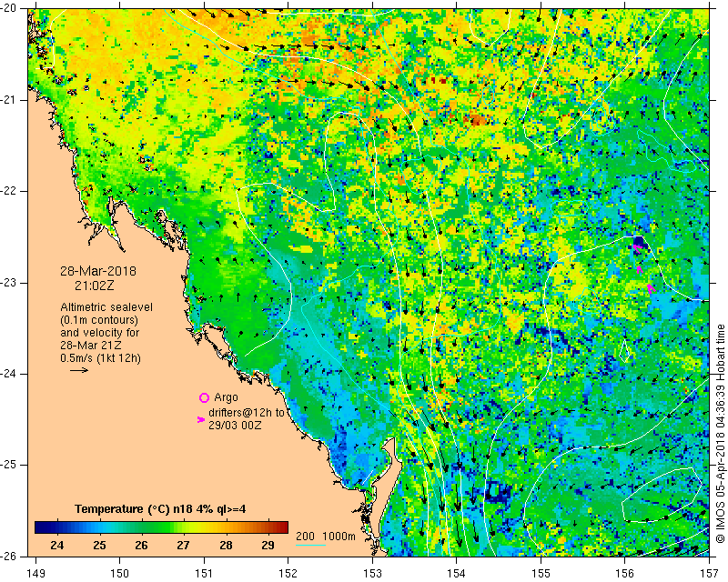Click the latitude axis label "-22"
Viewport: 728px width, 582px height.
9,191
